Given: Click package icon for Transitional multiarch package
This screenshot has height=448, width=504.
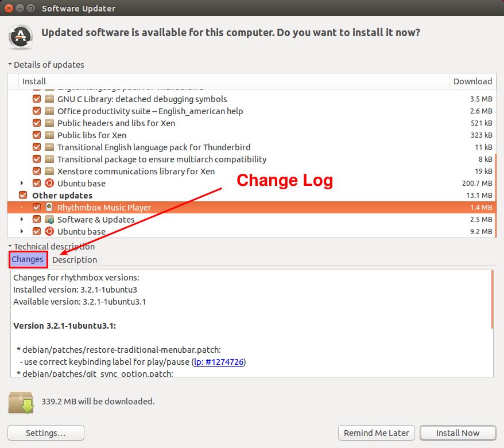Looking at the screenshot, I should coord(49,159).
